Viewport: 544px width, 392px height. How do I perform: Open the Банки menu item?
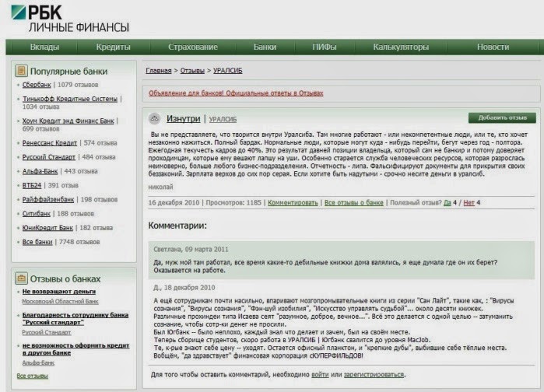coord(265,47)
